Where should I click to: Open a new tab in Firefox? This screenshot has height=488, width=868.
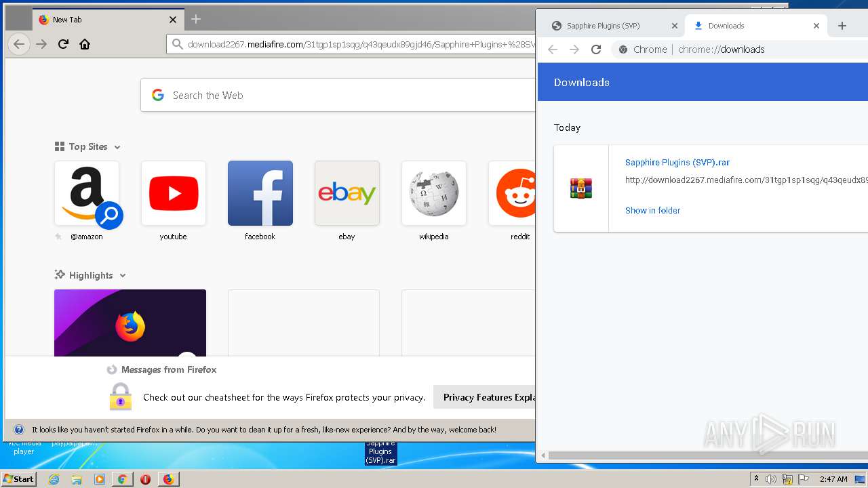[196, 19]
